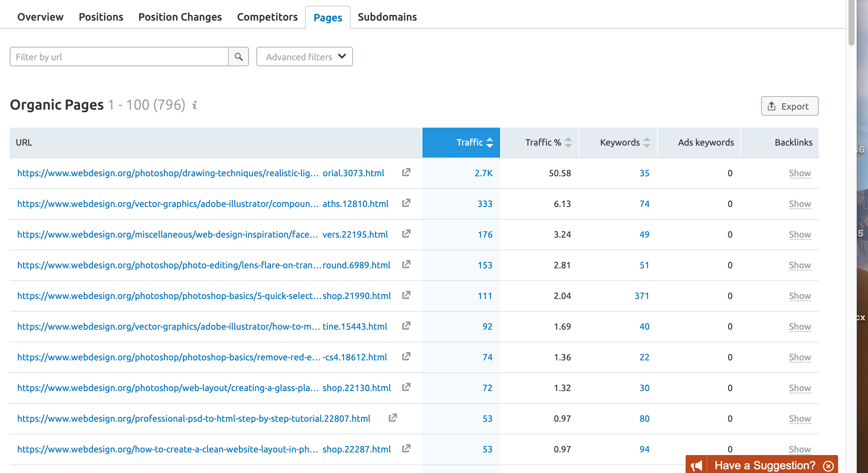Image resolution: width=868 pixels, height=473 pixels.
Task: Click the 371 keywords value
Action: (x=642, y=296)
